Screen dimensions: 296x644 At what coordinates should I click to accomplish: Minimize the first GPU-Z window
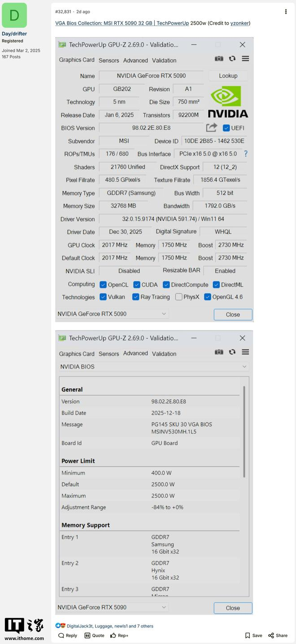[x=194, y=45]
